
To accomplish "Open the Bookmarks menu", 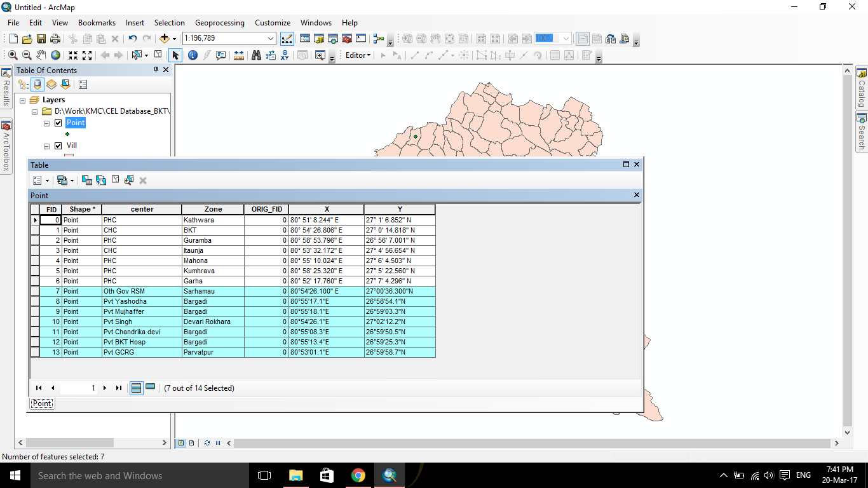I will pos(97,23).
